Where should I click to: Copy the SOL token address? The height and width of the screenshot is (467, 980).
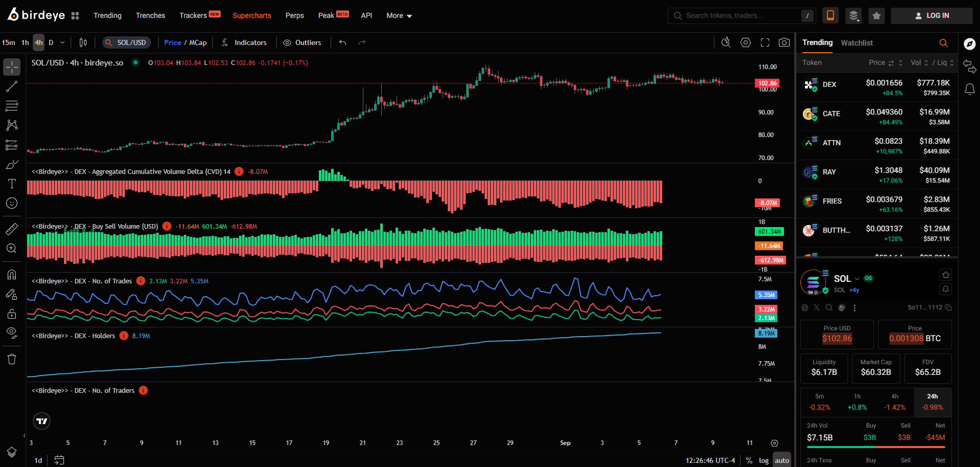948,307
